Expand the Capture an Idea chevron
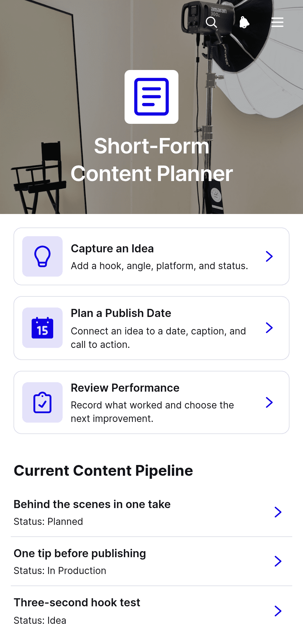The height and width of the screenshot is (644, 303). (269, 256)
